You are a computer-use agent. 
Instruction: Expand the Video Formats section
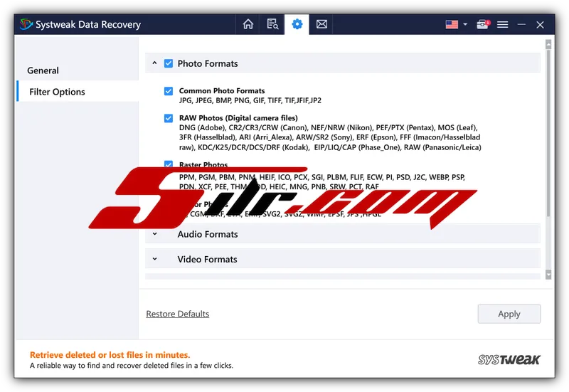[x=154, y=259]
